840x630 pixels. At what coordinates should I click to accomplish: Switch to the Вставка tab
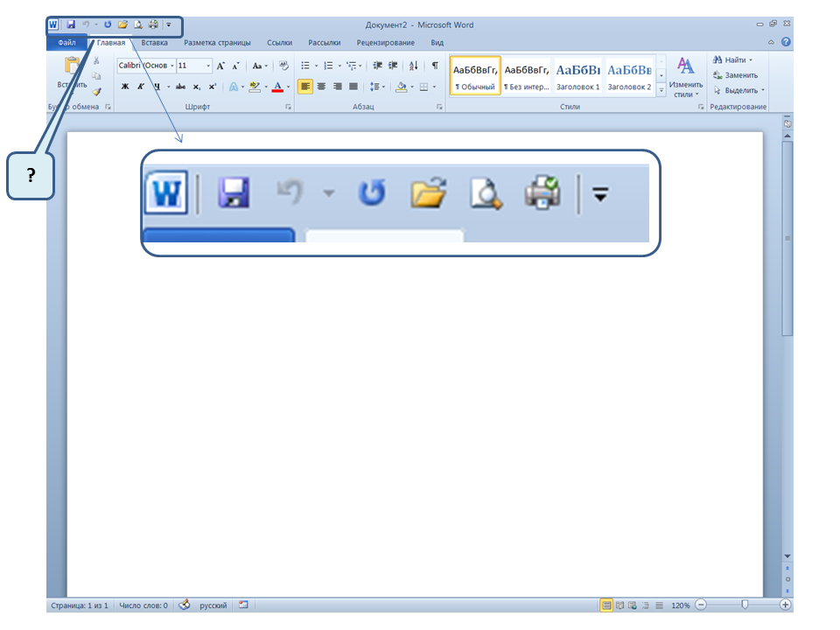pos(154,42)
